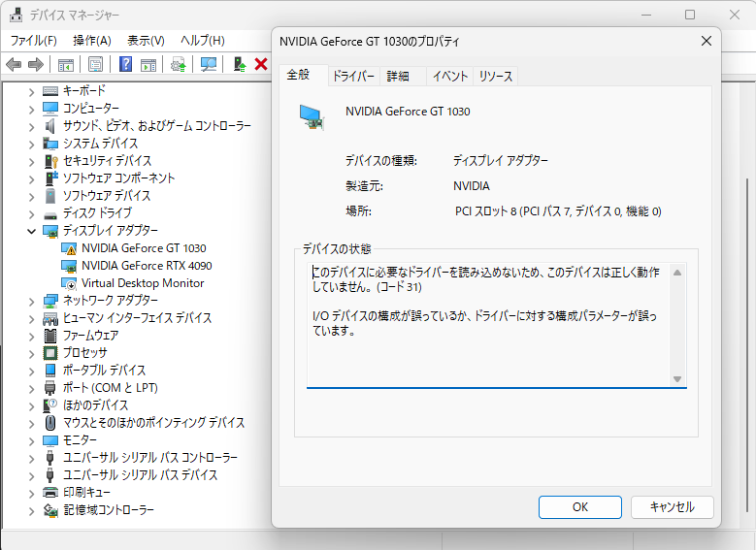Select セキュリティ デバイス in the tree

107,161
